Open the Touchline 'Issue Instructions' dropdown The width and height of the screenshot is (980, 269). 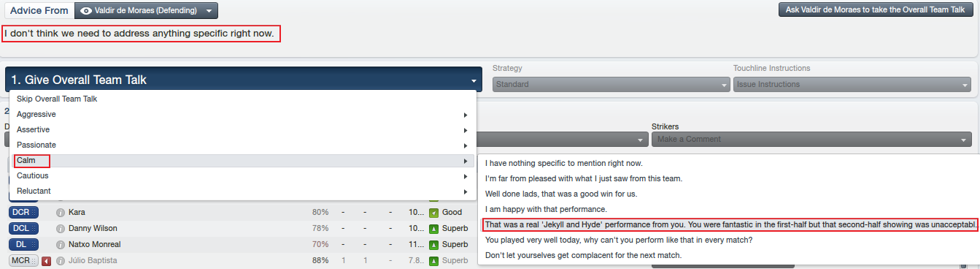[x=852, y=84]
